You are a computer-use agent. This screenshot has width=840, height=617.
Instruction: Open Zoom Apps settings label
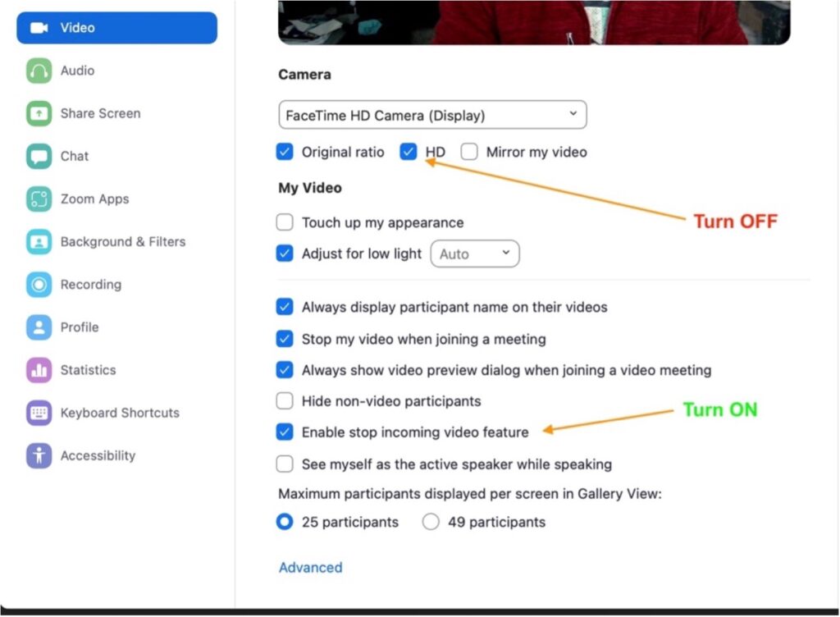pyautogui.click(x=95, y=199)
